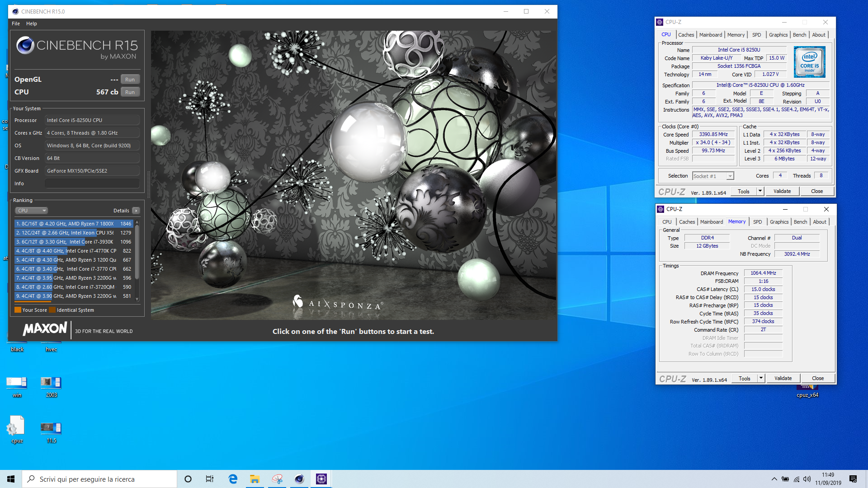Switch to CPU-Z taskbar icon
Viewport: 868px width, 488px height.
point(321,479)
